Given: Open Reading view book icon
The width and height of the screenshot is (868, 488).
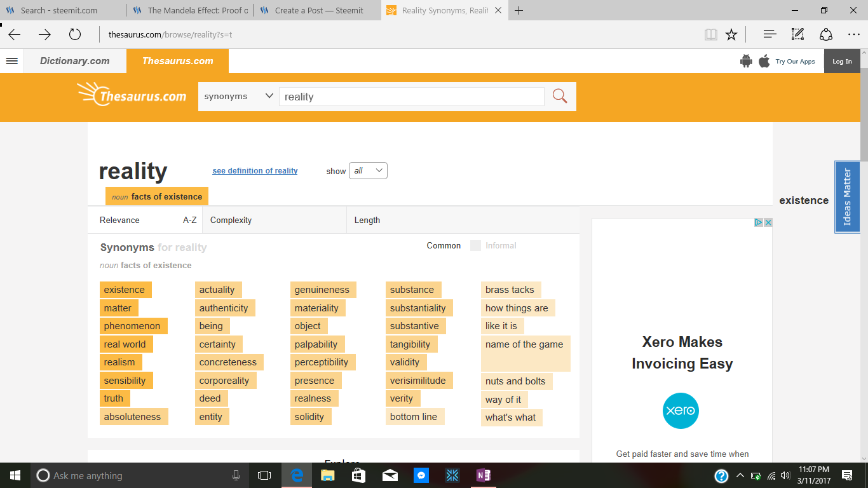Looking at the screenshot, I should 711,34.
